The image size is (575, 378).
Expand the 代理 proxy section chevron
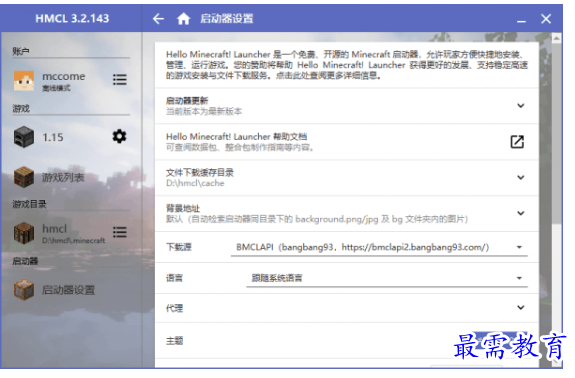point(521,307)
